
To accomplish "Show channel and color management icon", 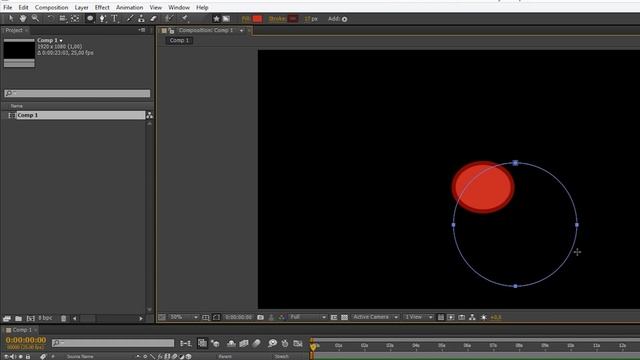I will [x=282, y=317].
